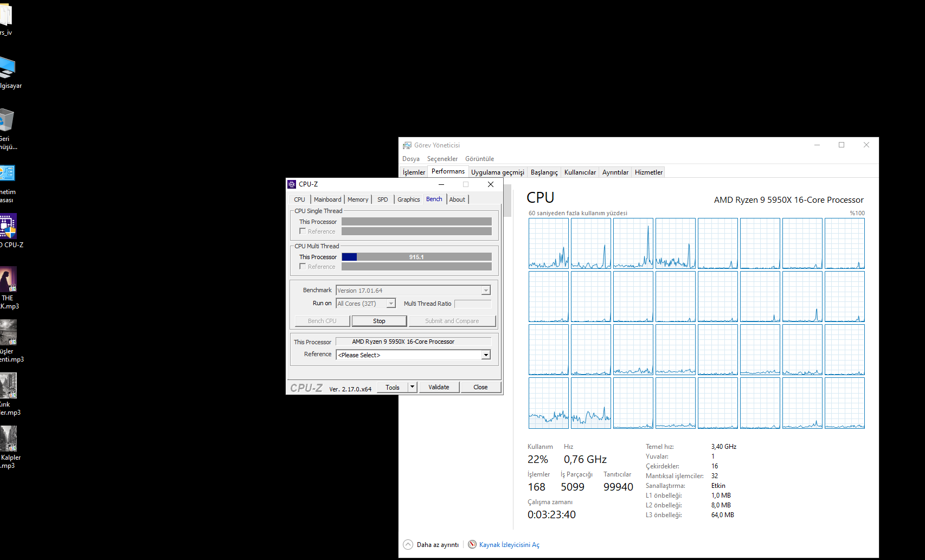Switch to the Mainboard tab in CPU-Z
This screenshot has height=560, width=925.
(327, 199)
